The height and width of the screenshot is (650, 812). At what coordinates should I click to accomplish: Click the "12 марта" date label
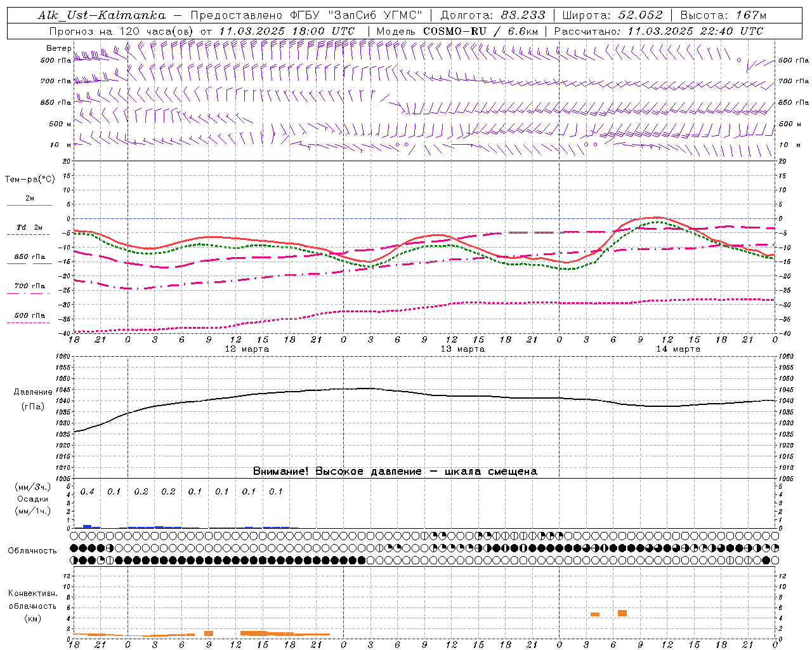coord(247,349)
